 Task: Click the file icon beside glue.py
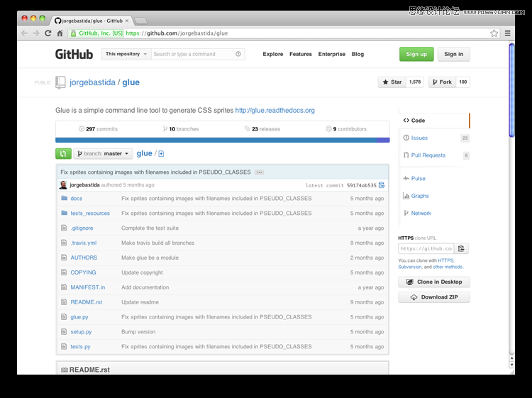click(64, 317)
